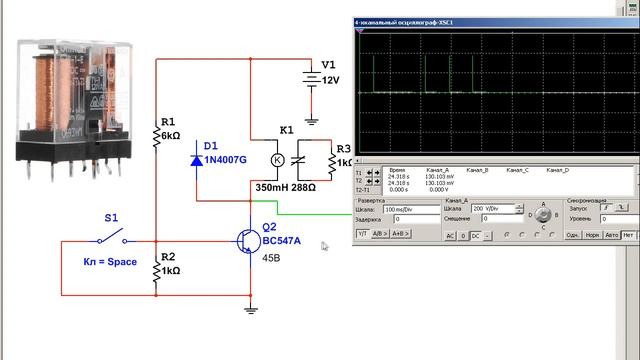Set trigger mode to Одн.
The height and width of the screenshot is (360, 640).
coord(573,235)
